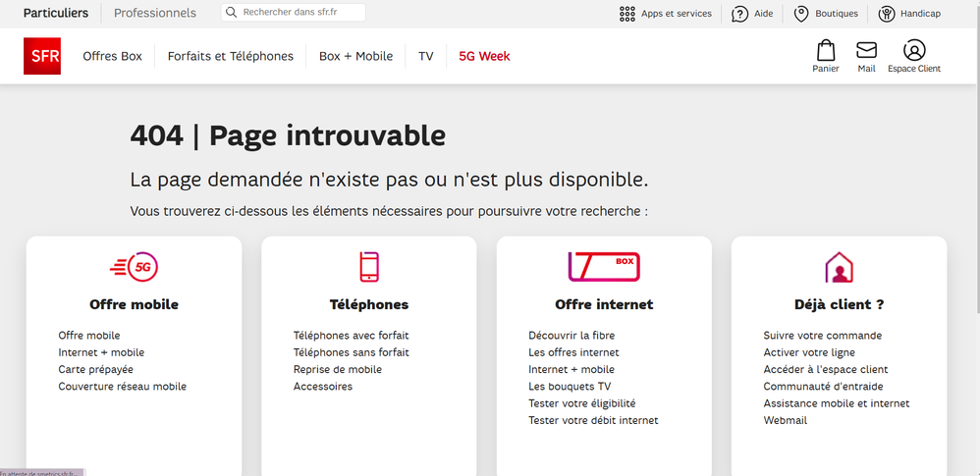Viewport: 980px width, 476px height.
Task: Click the 5G icon in Offre mobile card
Action: [134, 267]
